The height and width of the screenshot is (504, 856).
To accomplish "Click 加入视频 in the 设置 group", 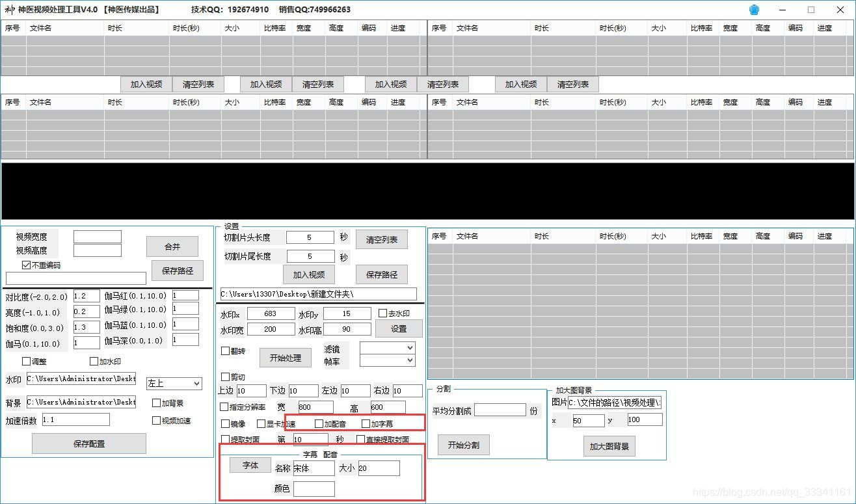I will tap(308, 274).
